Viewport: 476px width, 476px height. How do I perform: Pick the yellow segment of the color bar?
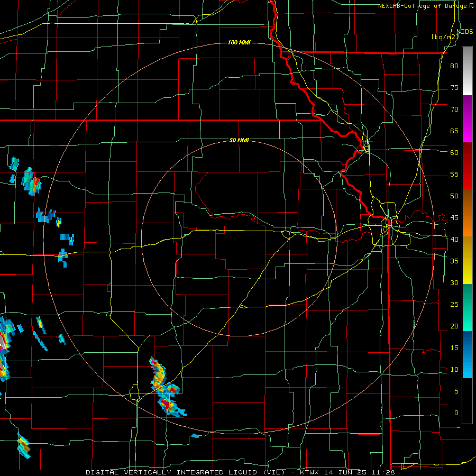point(467,260)
